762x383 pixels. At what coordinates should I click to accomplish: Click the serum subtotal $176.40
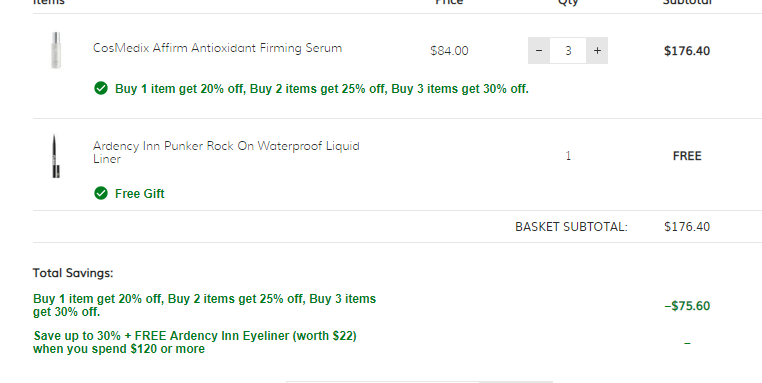click(x=687, y=51)
